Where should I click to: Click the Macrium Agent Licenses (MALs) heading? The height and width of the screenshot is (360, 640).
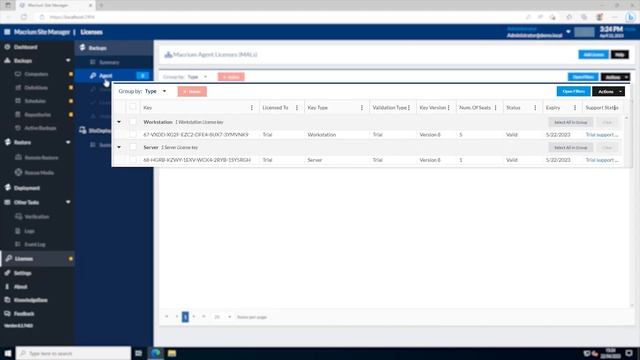click(x=215, y=54)
